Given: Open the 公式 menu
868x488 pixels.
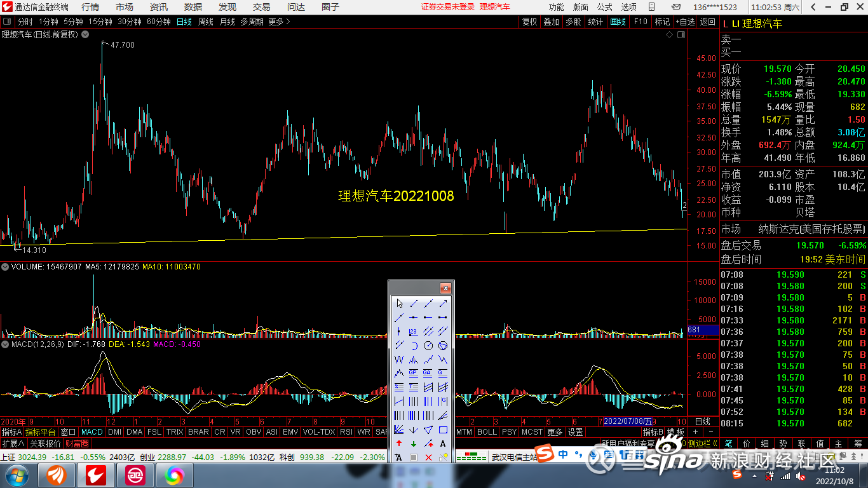Looking at the screenshot, I should point(604,7).
